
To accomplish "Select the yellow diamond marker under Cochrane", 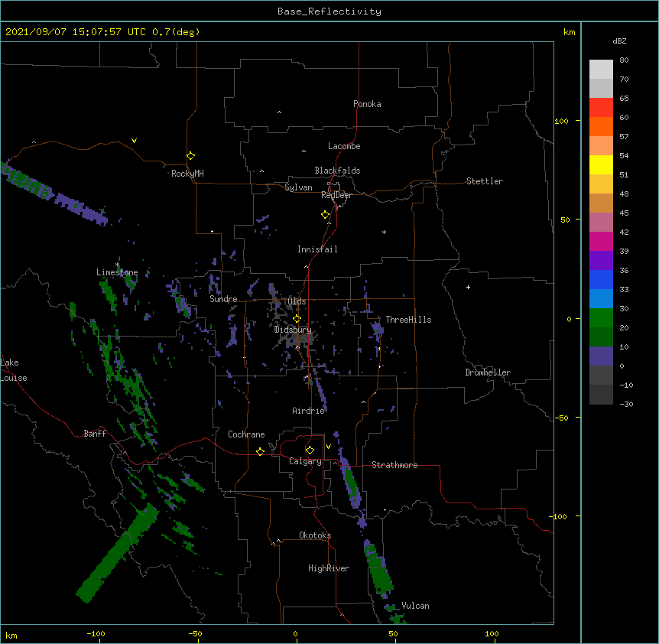I will (x=260, y=451).
